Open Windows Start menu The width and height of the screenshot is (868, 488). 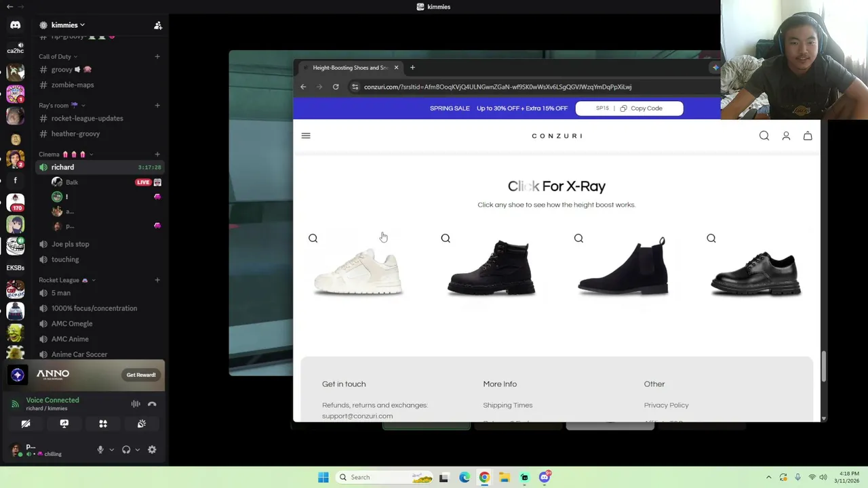323,477
